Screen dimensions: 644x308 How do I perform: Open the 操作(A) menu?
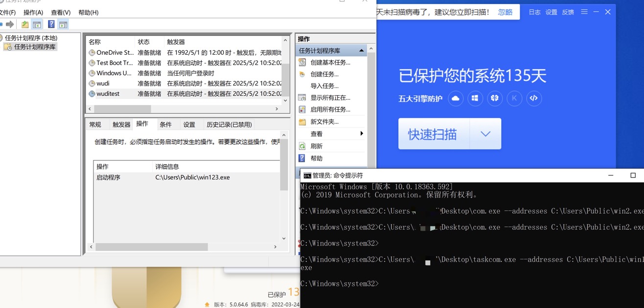point(33,12)
